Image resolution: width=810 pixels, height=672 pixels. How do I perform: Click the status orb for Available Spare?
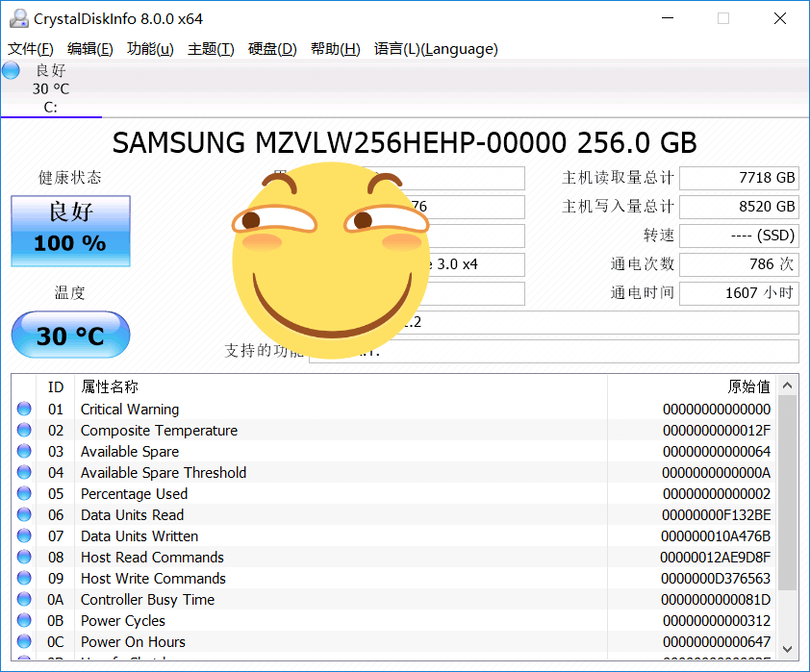(x=24, y=451)
